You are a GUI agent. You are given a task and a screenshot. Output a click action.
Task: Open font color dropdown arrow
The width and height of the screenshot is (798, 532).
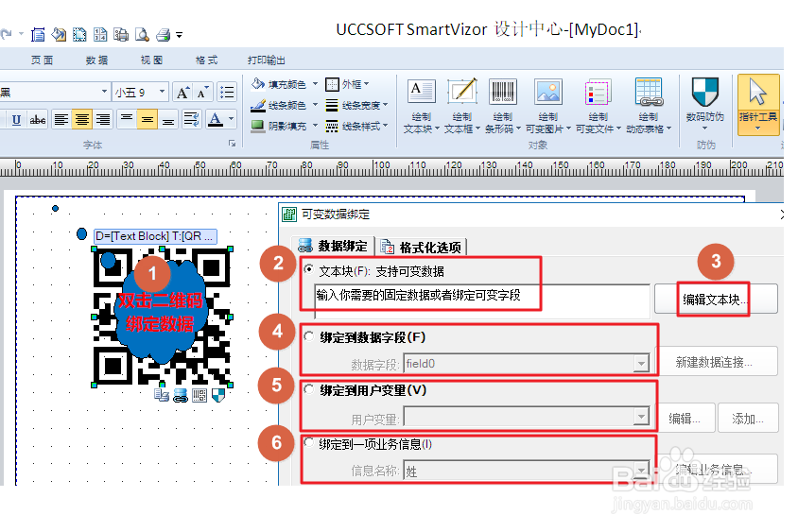(x=231, y=119)
